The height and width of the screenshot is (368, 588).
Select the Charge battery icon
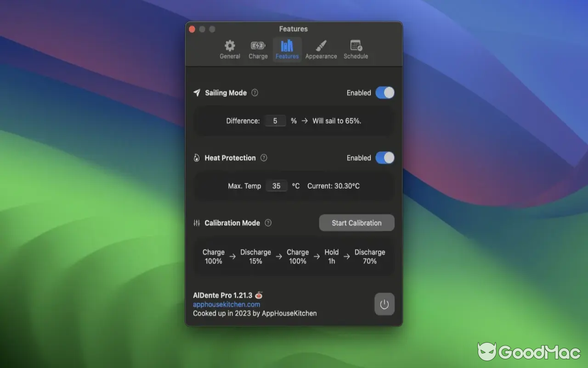coord(258,46)
